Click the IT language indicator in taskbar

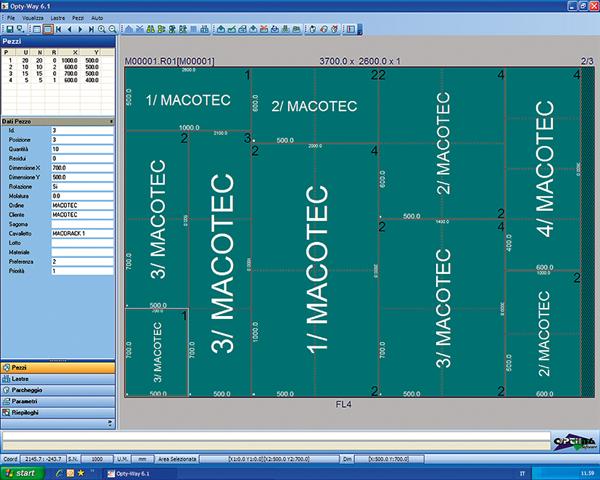[x=522, y=473]
